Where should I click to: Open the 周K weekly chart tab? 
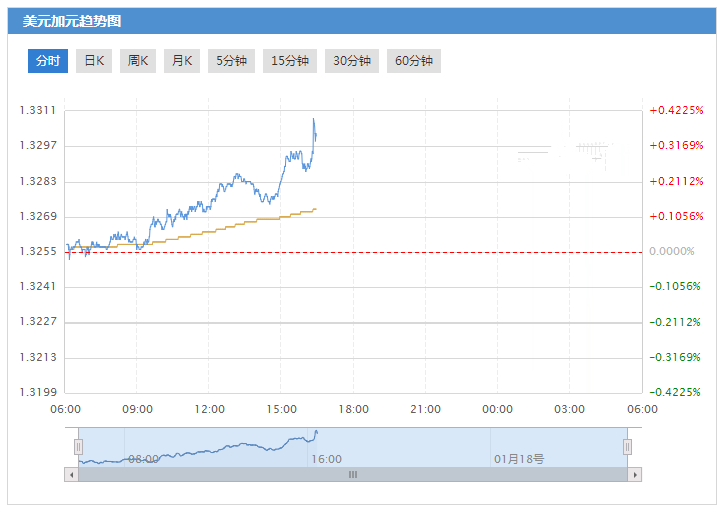(x=137, y=61)
